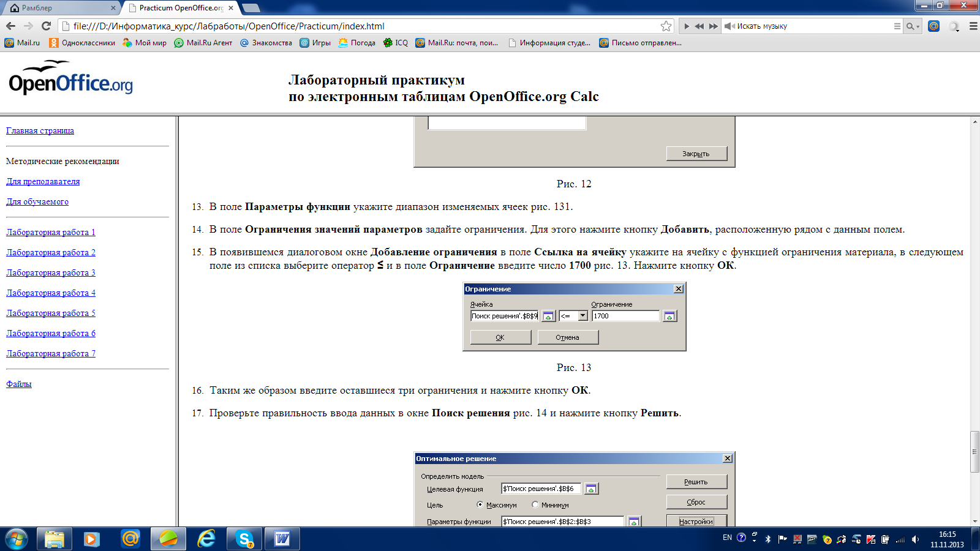Open Лабораторная работа 4
980x551 pixels.
pos(51,293)
